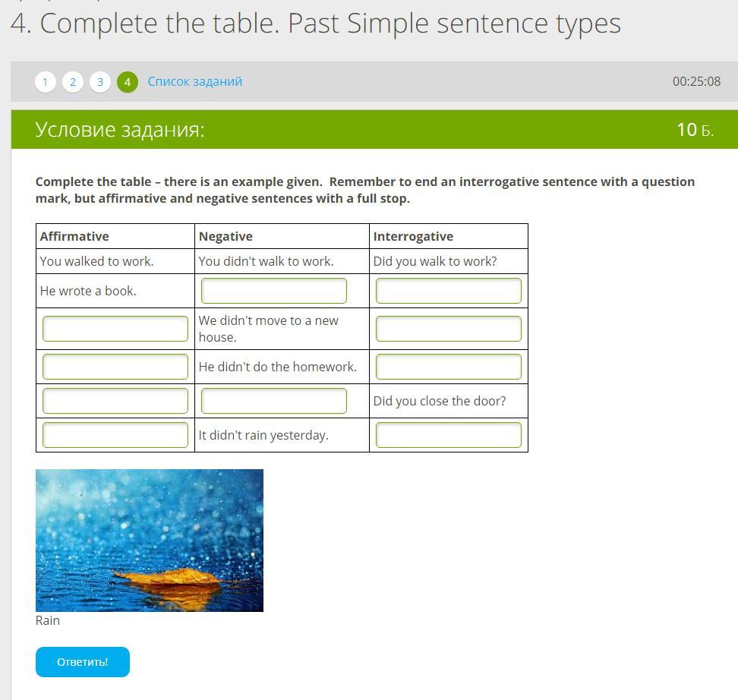Click the '10 Б.' points label
The image size is (738, 700).
click(695, 130)
